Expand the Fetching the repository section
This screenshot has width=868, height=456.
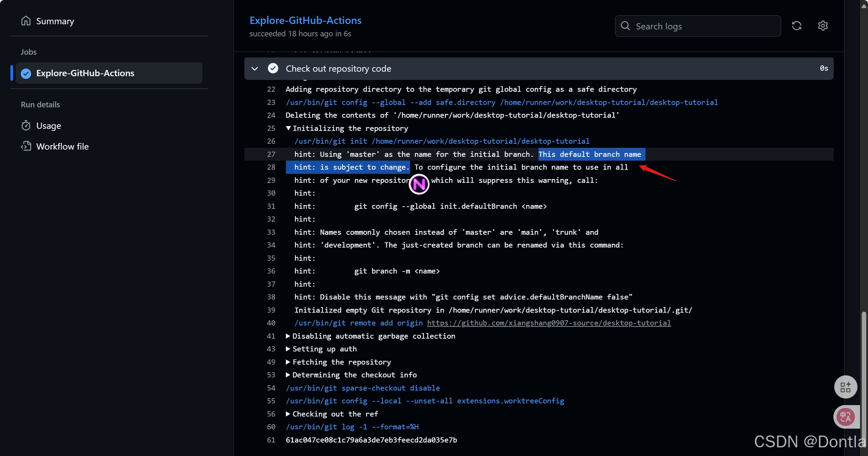(288, 362)
